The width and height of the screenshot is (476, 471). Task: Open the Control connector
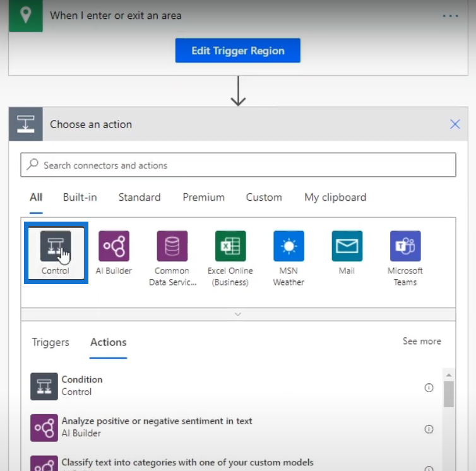(56, 253)
